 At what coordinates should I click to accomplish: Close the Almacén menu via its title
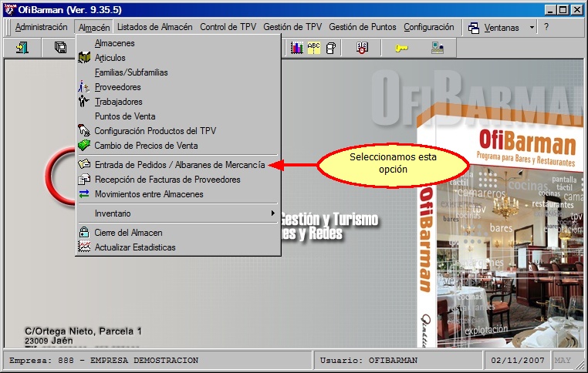94,27
